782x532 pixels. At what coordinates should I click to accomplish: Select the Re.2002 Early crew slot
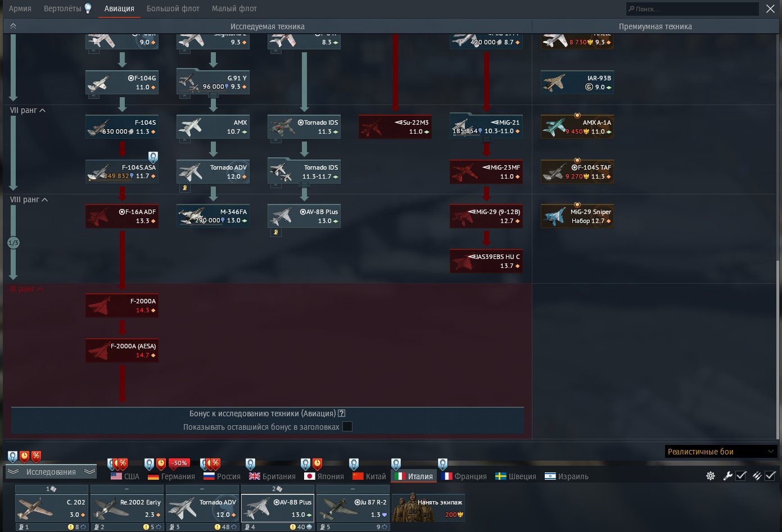point(127,508)
